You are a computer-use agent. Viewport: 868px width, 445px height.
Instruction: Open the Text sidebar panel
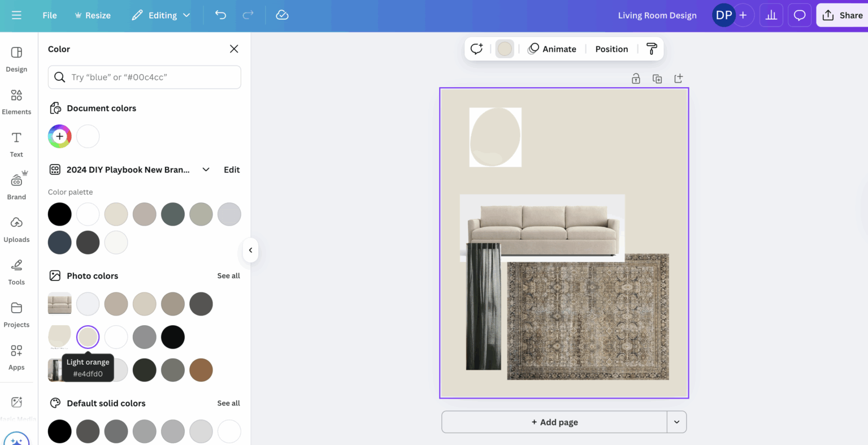(x=16, y=144)
